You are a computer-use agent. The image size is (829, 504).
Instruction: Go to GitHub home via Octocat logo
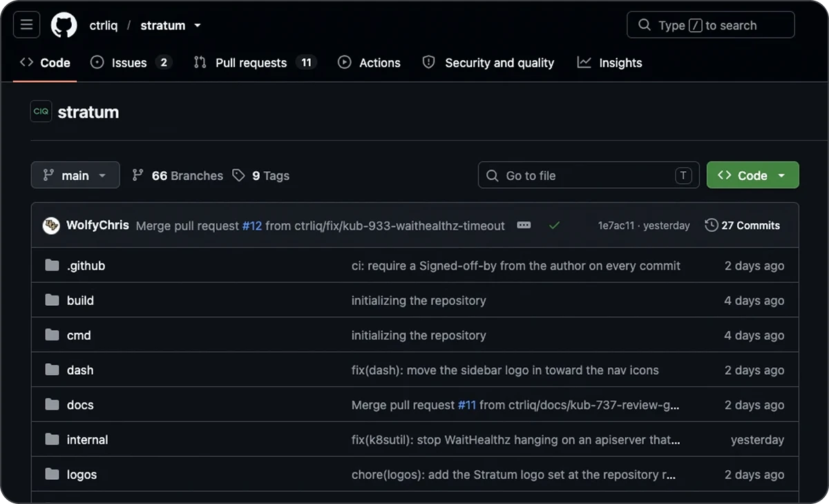pos(64,25)
